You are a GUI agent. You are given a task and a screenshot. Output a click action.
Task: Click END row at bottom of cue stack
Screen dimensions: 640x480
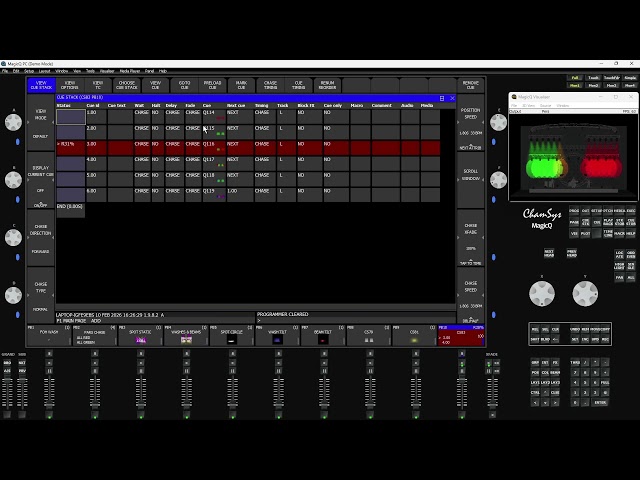[70, 210]
